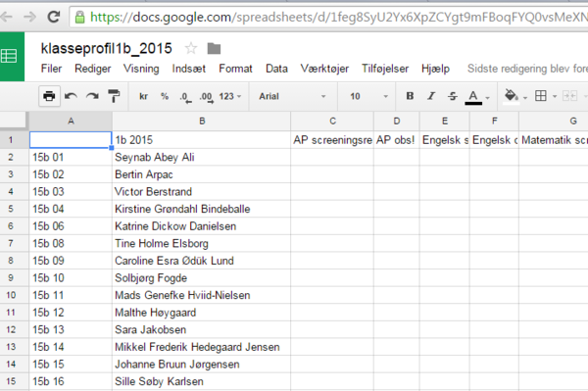588x391 pixels.
Task: Decrease decimal places
Action: (x=185, y=97)
